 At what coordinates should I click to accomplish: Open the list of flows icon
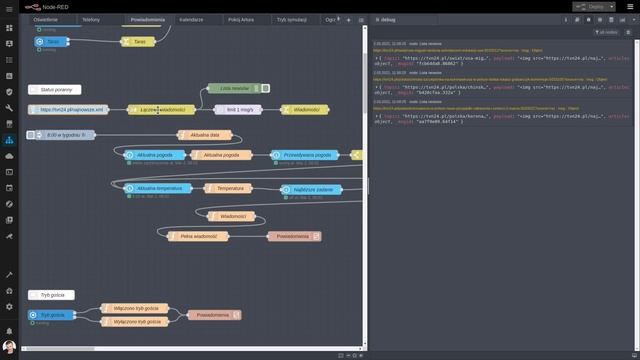coord(361,20)
